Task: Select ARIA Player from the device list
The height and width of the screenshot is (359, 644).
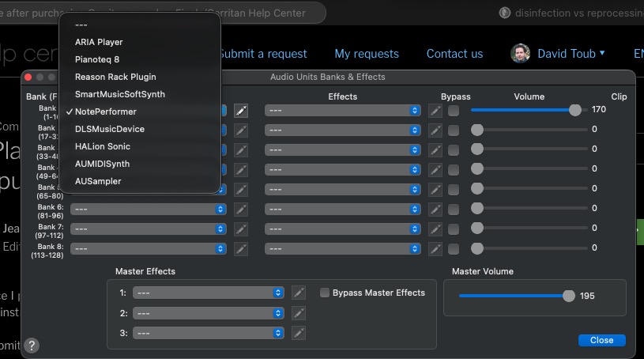Action: coord(99,42)
